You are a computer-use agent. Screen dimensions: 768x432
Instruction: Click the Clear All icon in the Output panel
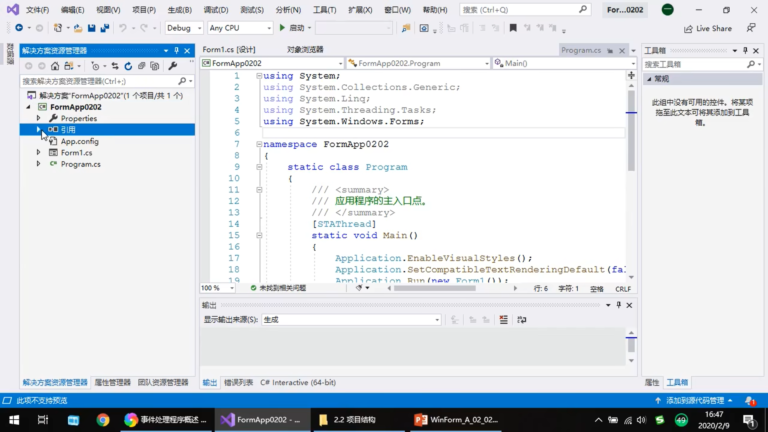tap(504, 319)
